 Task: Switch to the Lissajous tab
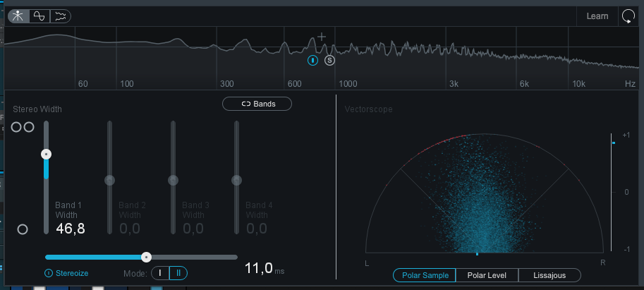pos(549,275)
